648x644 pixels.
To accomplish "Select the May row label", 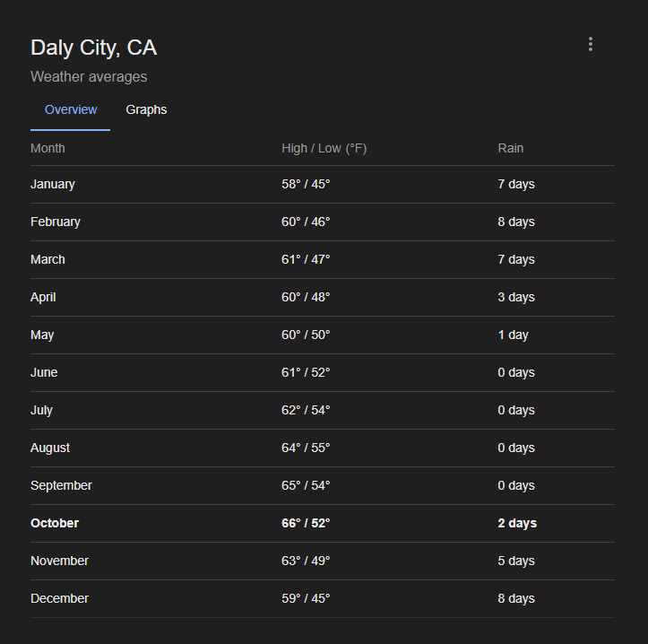I will [x=42, y=335].
